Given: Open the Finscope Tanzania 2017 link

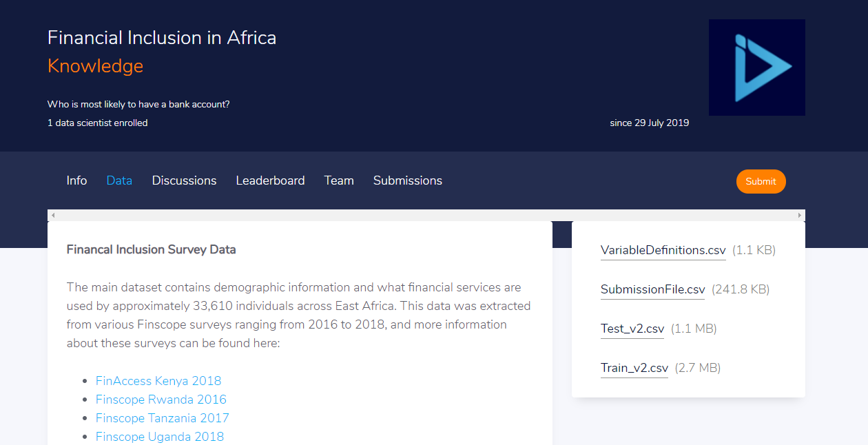Looking at the screenshot, I should point(162,417).
